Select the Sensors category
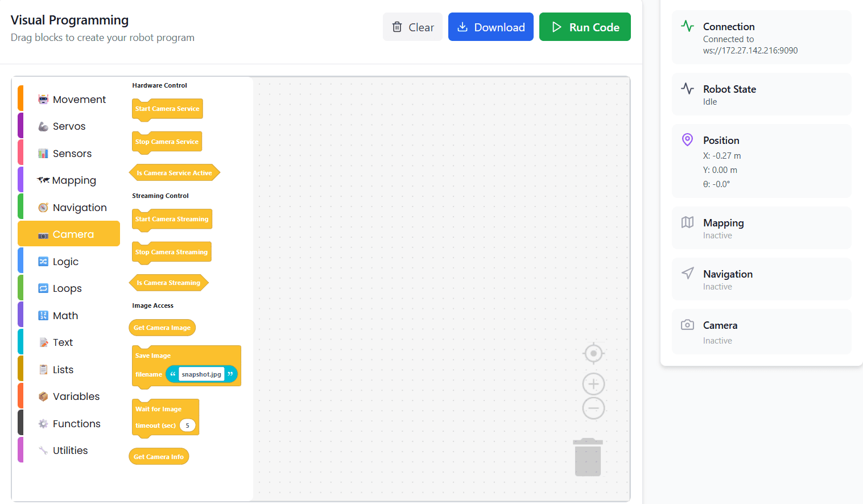This screenshot has width=863, height=504. (x=72, y=154)
